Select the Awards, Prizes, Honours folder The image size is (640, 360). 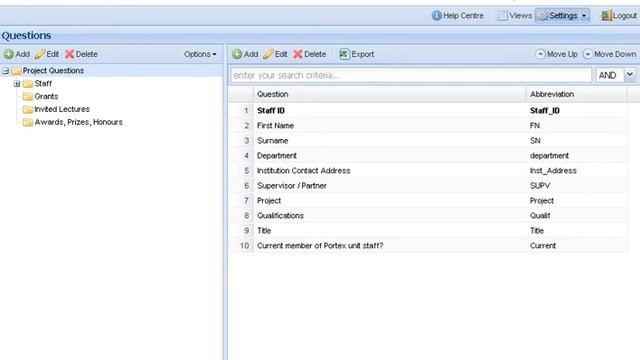tap(78, 122)
